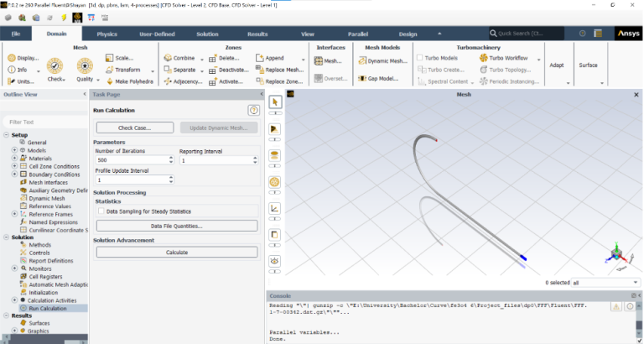Expand Boundary Conditions node
Image resolution: width=644 pixels, height=344 pixels.
[15, 175]
